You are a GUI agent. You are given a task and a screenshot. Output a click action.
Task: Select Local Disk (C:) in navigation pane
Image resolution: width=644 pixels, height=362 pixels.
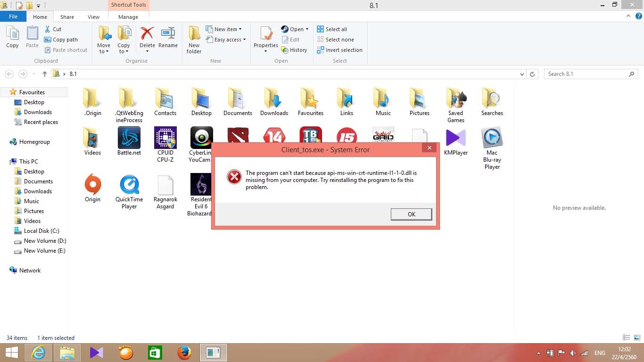click(x=41, y=231)
